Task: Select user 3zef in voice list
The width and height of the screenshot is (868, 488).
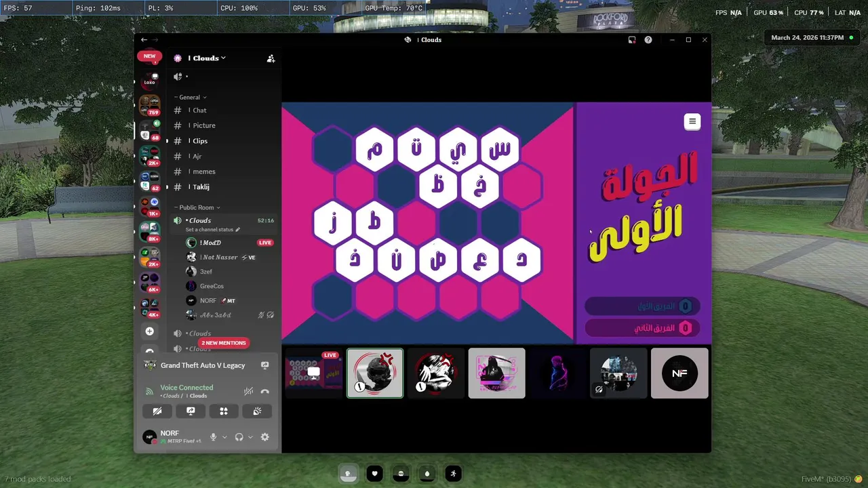Action: (231, 272)
